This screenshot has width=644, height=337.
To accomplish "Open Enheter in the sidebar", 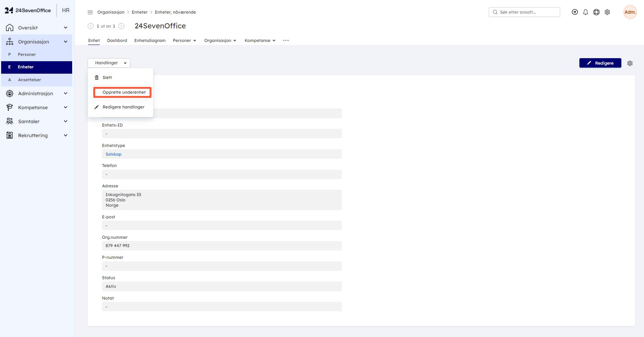I will tap(37, 67).
